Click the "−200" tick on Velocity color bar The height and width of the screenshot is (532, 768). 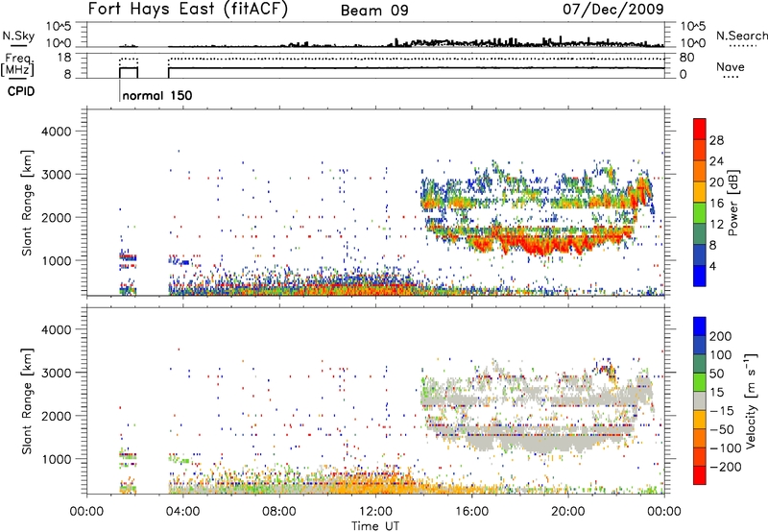click(725, 467)
